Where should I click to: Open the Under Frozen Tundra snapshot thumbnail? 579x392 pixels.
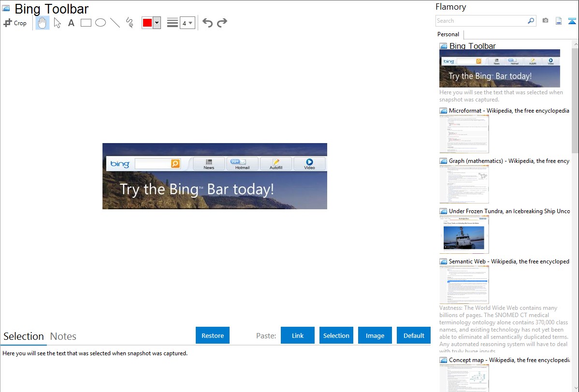tap(464, 234)
